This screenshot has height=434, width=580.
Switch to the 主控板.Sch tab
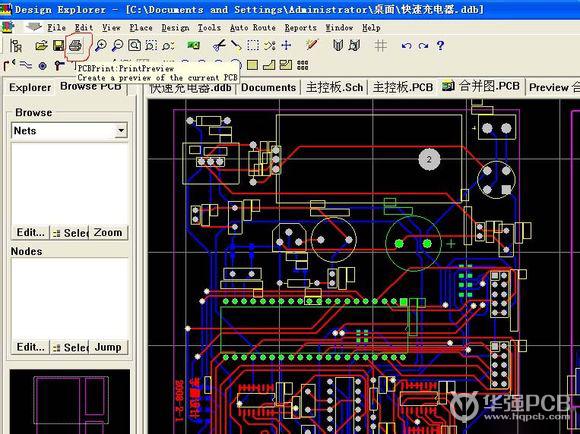(334, 87)
